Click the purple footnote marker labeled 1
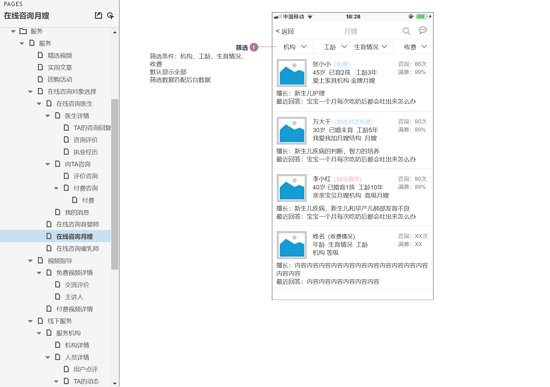 254,47
